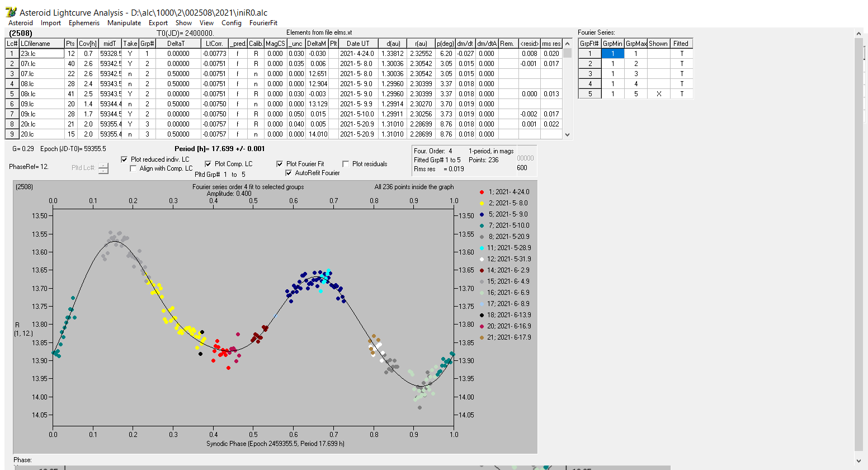The image size is (868, 470).
Task: Open the Show menu
Action: click(x=183, y=23)
